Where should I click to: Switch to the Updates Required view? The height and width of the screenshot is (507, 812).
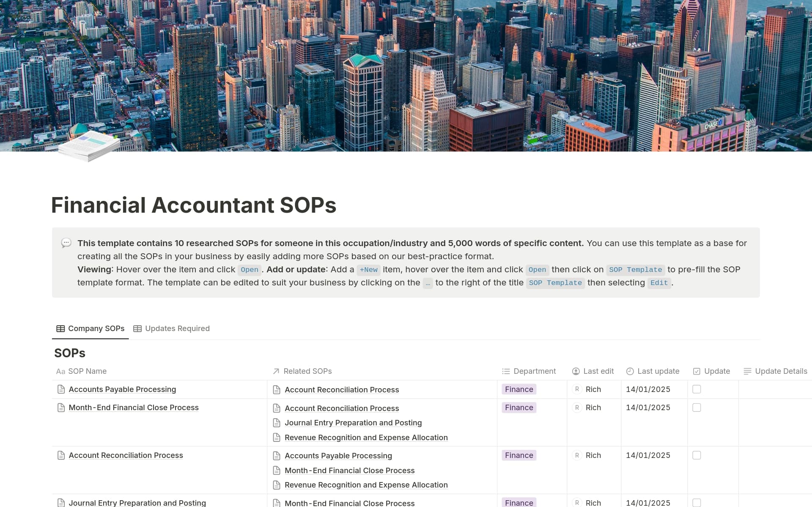click(177, 329)
